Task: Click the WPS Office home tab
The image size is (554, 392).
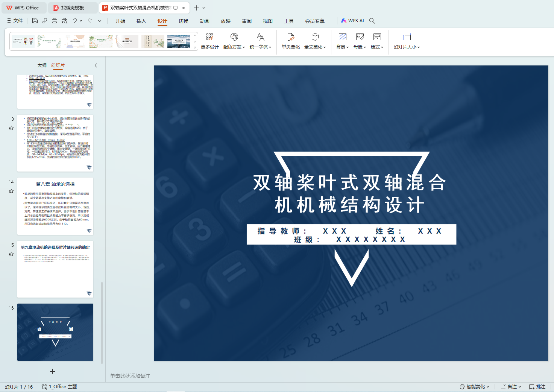Action: (23, 8)
